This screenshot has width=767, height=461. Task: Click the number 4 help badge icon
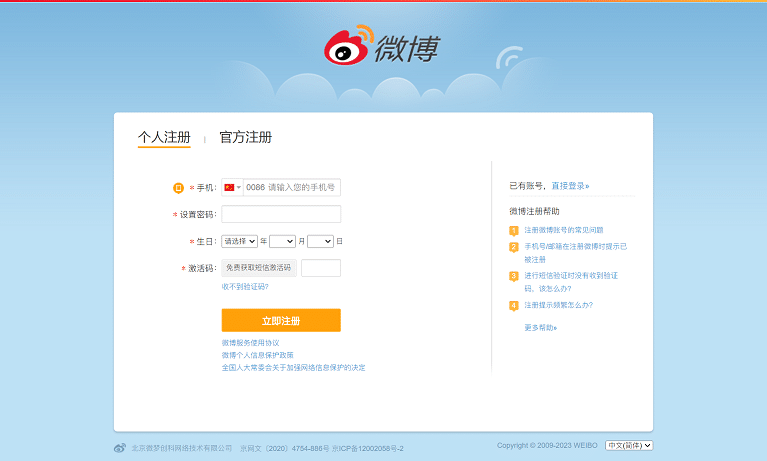point(514,305)
